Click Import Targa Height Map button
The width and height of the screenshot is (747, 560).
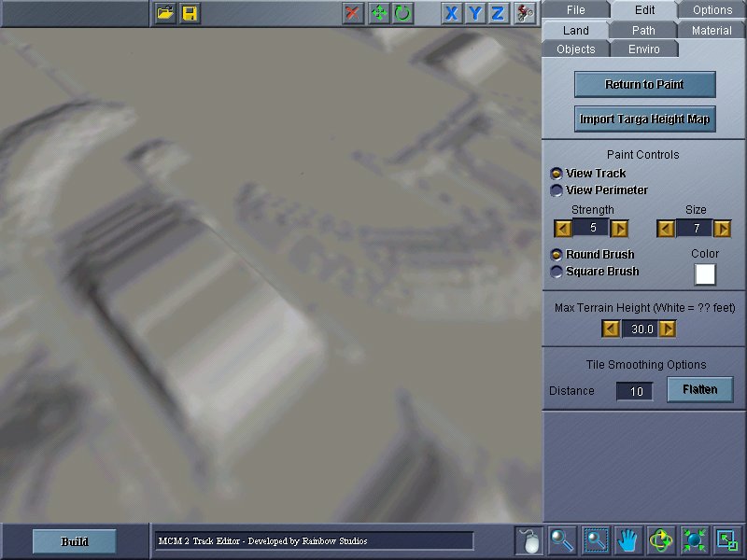coord(644,119)
